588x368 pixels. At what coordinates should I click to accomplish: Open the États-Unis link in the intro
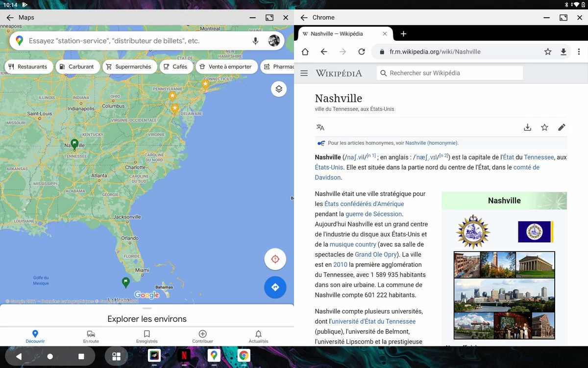329,167
